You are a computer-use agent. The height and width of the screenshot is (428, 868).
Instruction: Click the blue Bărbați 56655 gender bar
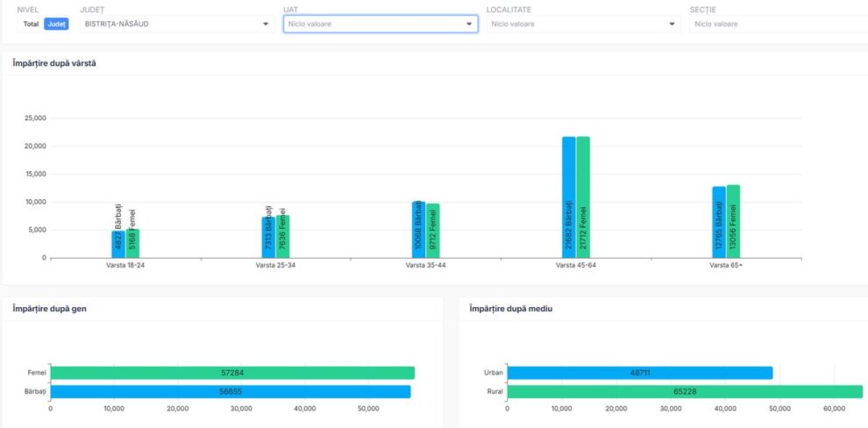[231, 391]
